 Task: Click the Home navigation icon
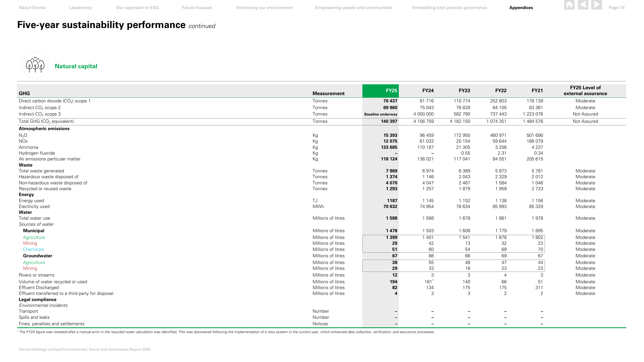pos(569,5)
